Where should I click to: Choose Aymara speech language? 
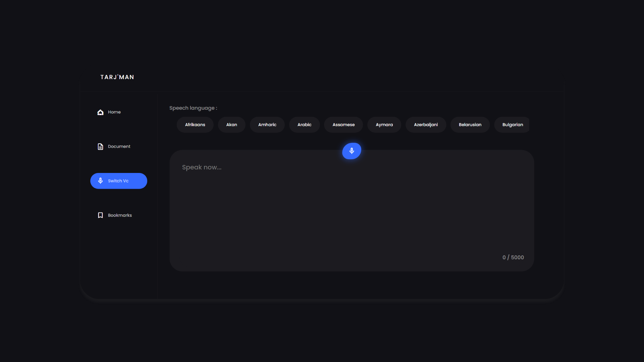point(384,125)
